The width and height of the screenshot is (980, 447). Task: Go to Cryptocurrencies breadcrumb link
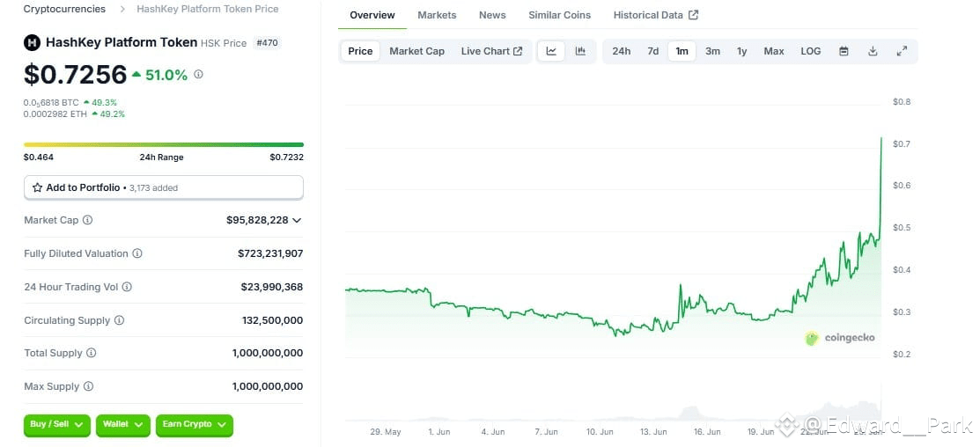pyautogui.click(x=64, y=9)
